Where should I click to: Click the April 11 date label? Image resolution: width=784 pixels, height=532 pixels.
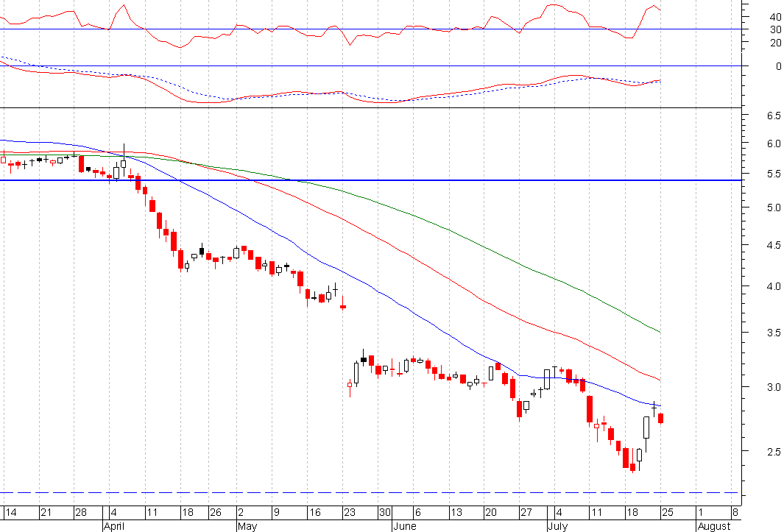pyautogui.click(x=152, y=512)
